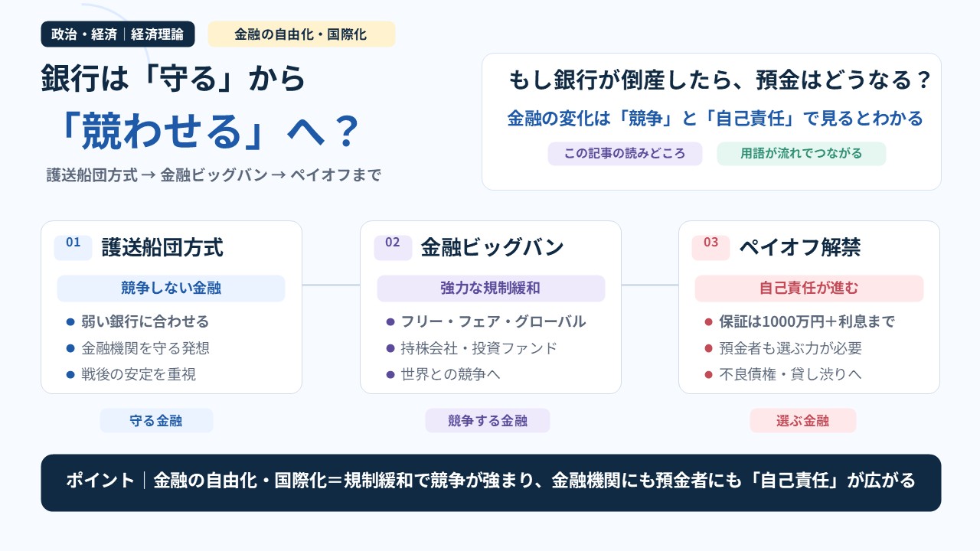Select the 強力な規制緩和 label
Image resolution: width=980 pixels, height=551 pixels.
[491, 289]
